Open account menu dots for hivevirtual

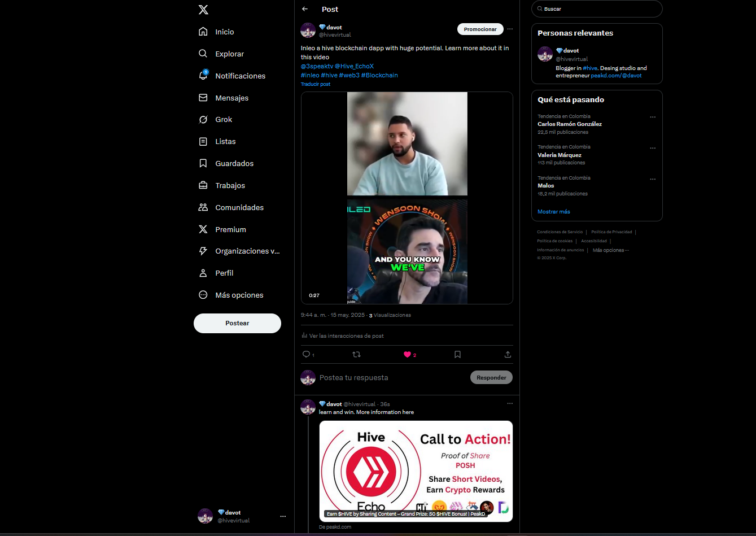(x=283, y=516)
